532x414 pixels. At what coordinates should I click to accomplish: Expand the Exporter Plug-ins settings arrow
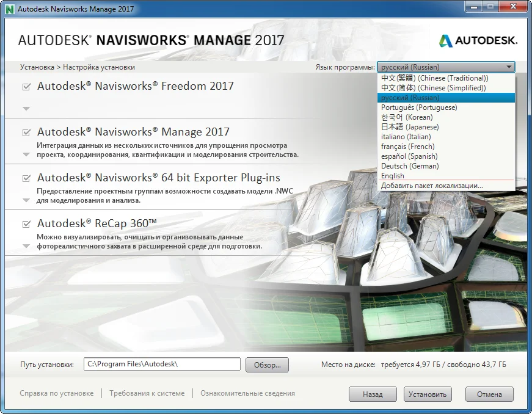[x=26, y=200]
